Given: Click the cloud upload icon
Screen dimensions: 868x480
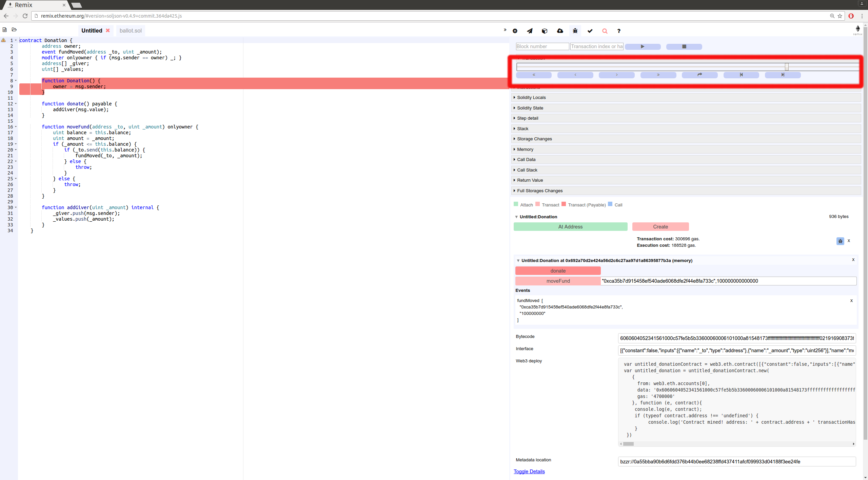Looking at the screenshot, I should [x=560, y=31].
